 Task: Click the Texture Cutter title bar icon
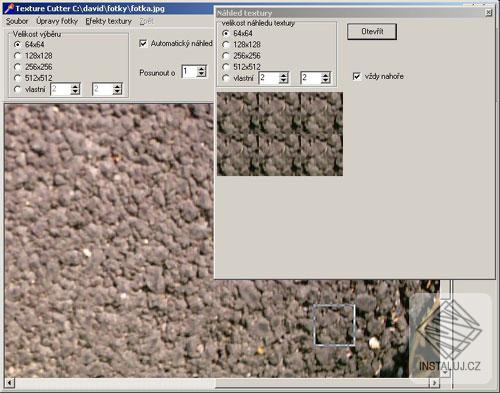9,8
